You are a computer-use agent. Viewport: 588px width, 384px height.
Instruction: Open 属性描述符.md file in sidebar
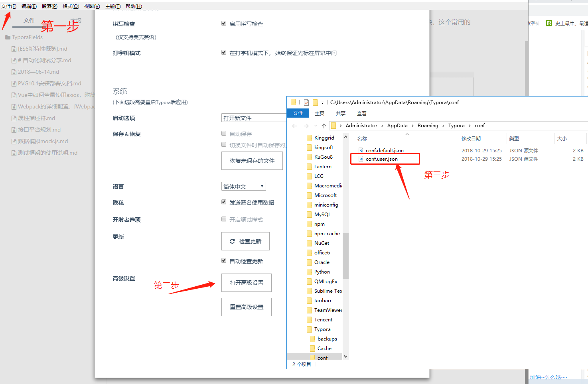coord(36,118)
